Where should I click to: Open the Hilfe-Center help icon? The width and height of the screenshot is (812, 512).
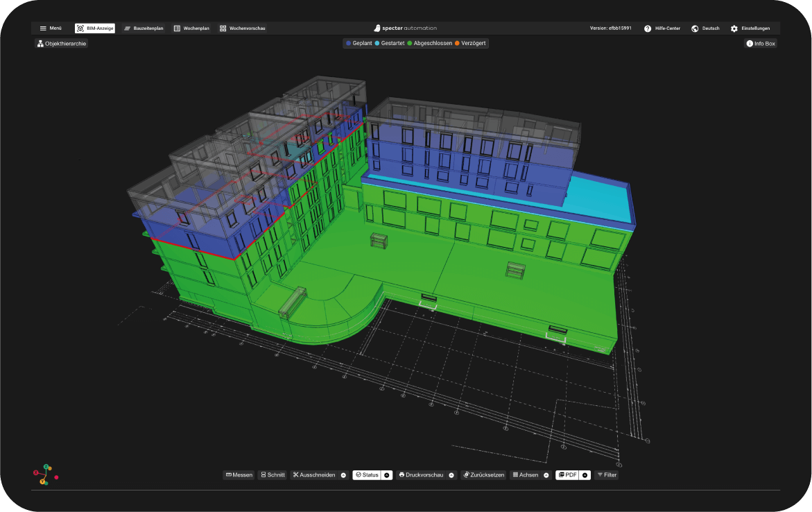coord(648,28)
